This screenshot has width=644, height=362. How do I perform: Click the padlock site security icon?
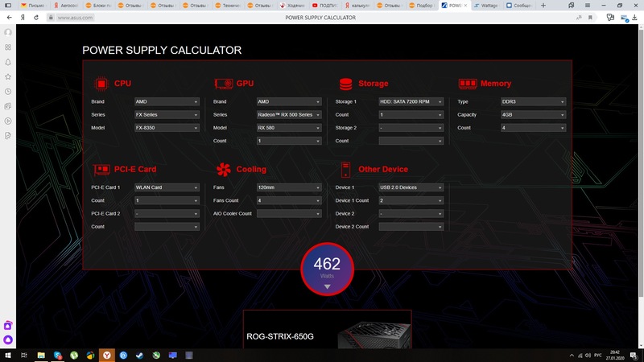coord(51,18)
